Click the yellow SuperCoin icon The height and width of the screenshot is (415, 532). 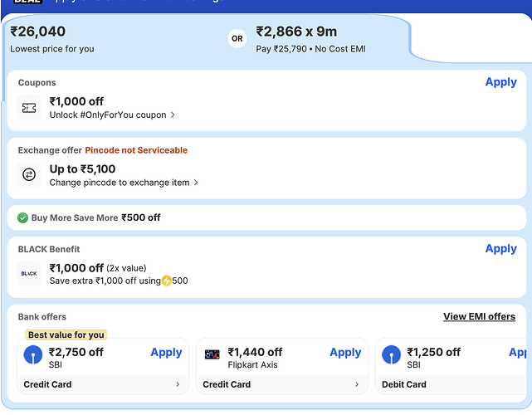pyautogui.click(x=166, y=281)
